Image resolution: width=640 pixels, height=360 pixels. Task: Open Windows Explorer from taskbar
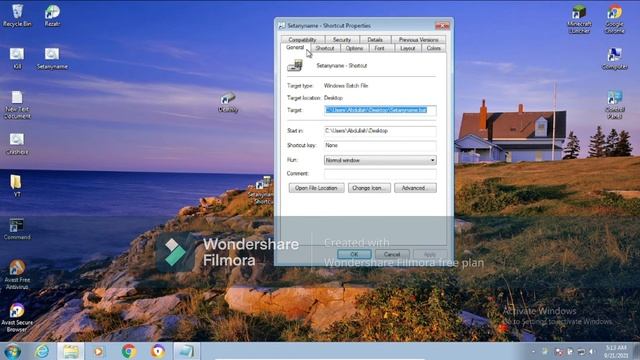coord(71,351)
